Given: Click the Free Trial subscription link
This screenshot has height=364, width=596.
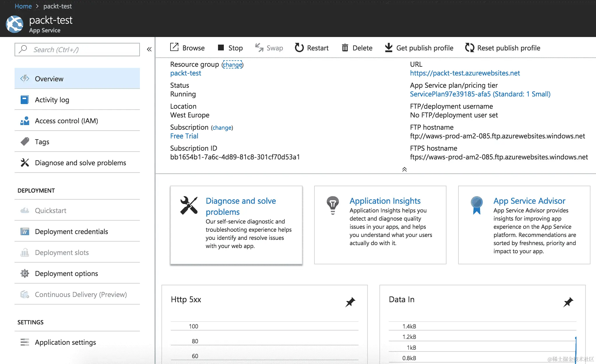Looking at the screenshot, I should 184,136.
